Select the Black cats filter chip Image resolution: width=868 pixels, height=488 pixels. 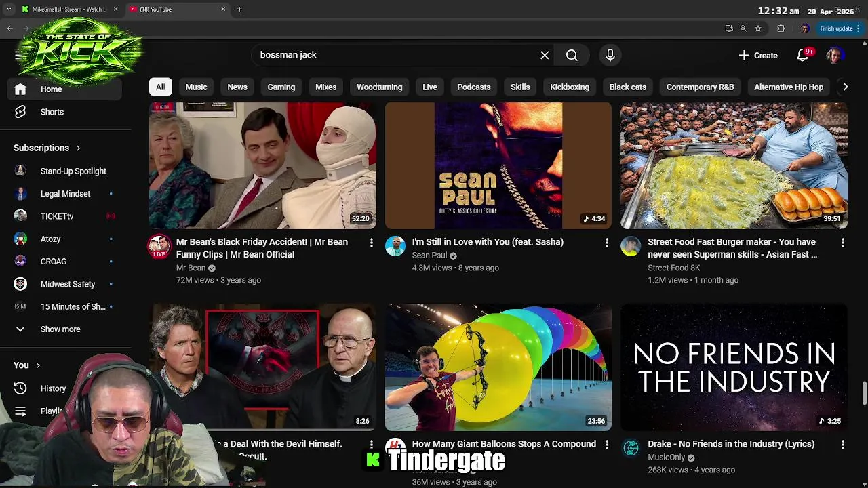(x=628, y=87)
